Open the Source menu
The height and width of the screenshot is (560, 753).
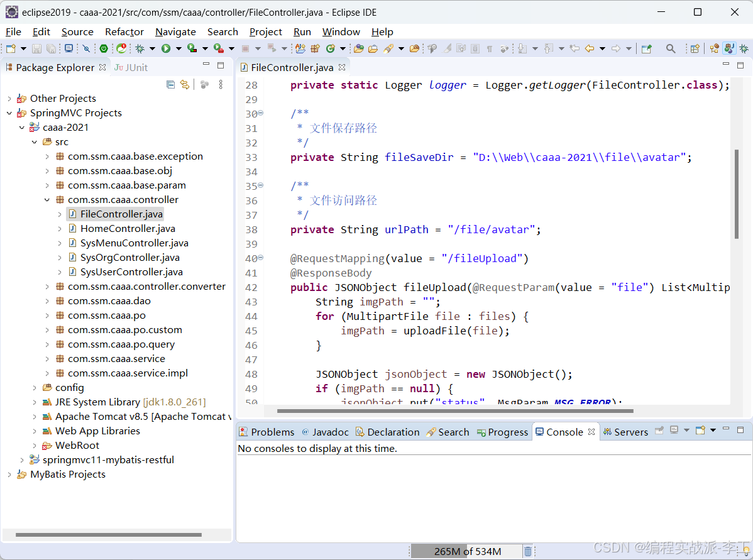[77, 31]
